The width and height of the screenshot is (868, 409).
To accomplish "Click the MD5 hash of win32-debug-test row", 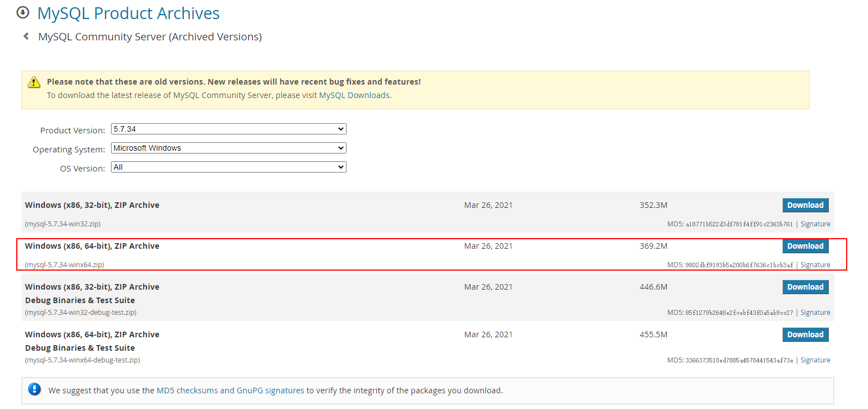I will [739, 313].
